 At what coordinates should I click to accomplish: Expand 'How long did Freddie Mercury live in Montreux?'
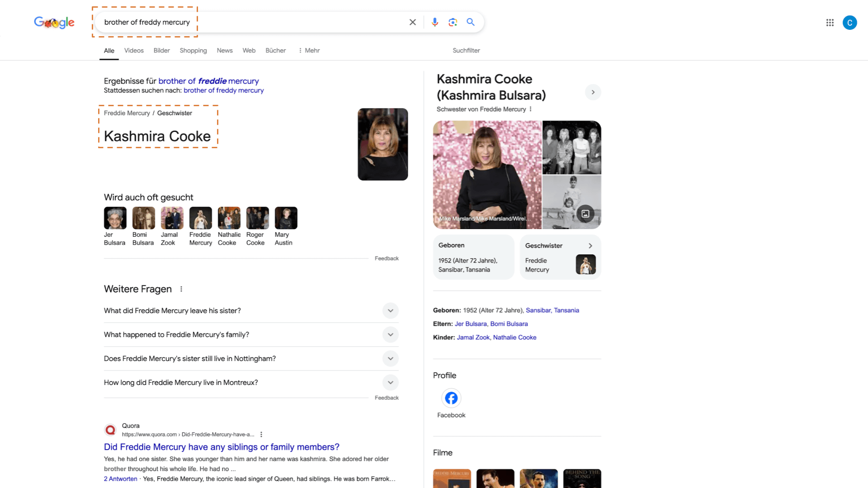390,383
